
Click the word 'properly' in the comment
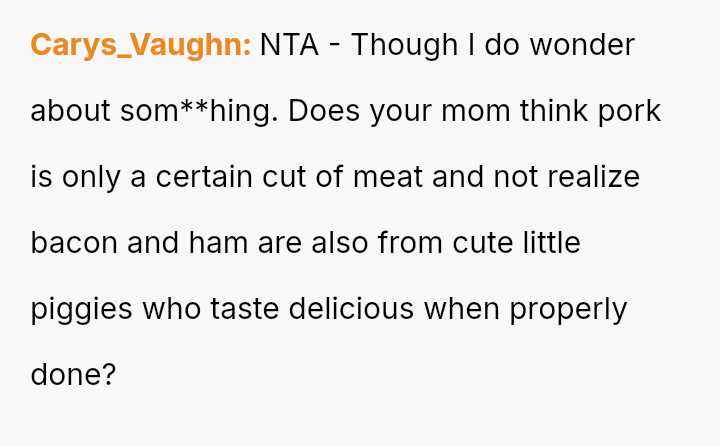[568, 309]
